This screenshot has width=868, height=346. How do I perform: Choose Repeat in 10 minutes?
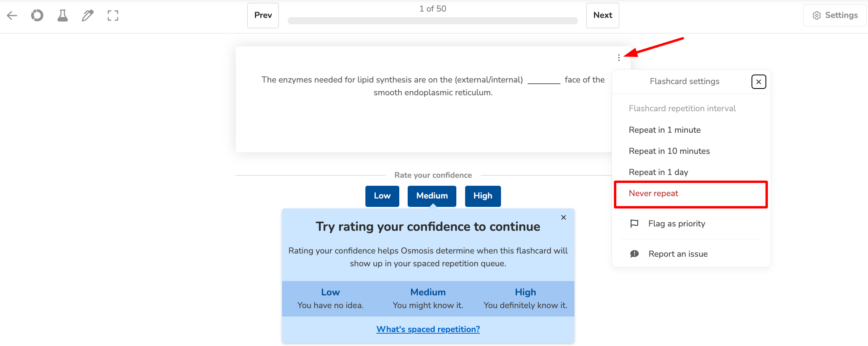click(x=669, y=151)
